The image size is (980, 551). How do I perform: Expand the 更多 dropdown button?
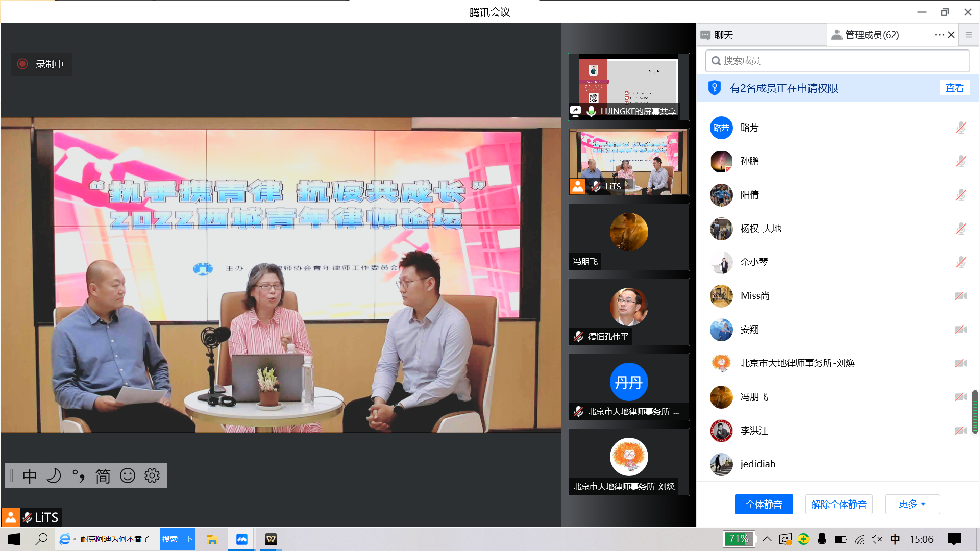click(x=912, y=504)
